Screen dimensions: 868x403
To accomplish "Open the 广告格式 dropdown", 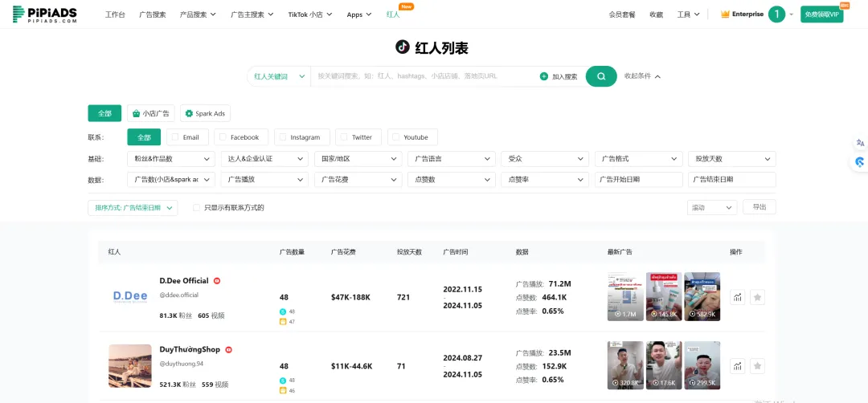I will 639,159.
